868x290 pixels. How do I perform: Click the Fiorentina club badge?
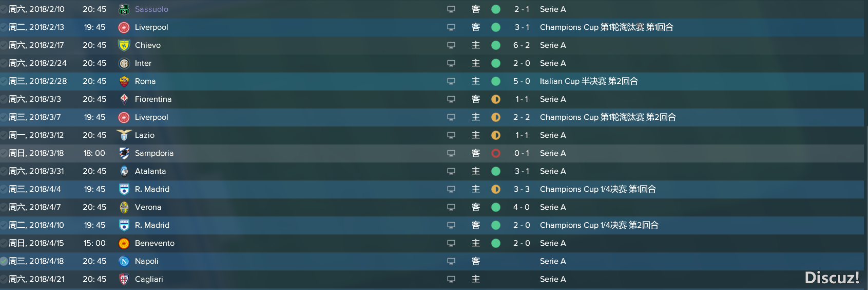pyautogui.click(x=124, y=99)
